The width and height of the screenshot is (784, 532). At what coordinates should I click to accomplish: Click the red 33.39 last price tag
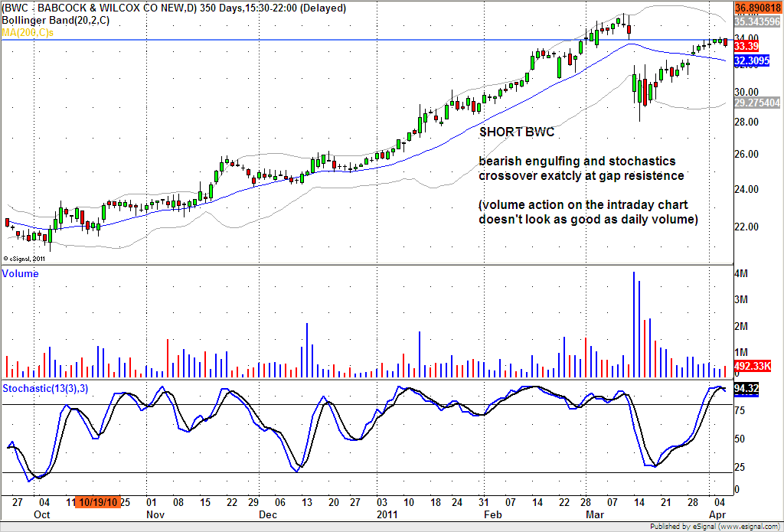tap(746, 47)
